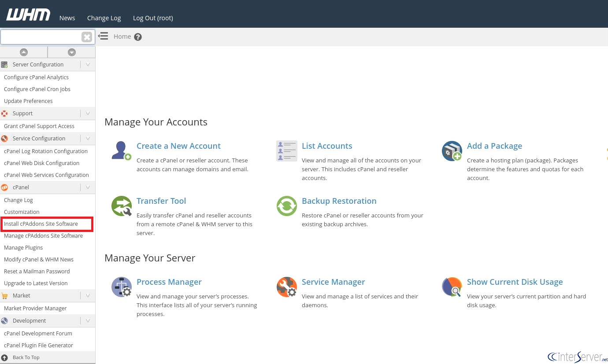Open the Transfer Tool link
This screenshot has height=364, width=608.
point(161,201)
